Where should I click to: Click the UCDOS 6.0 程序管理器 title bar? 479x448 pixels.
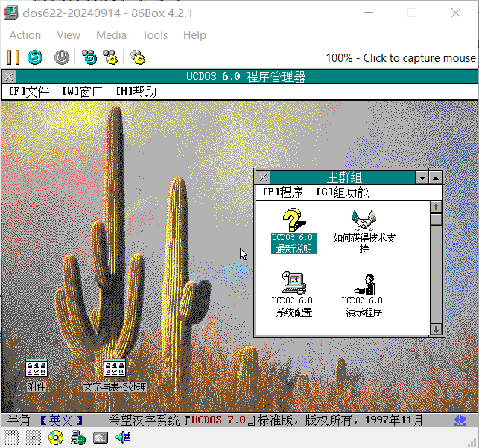point(247,77)
